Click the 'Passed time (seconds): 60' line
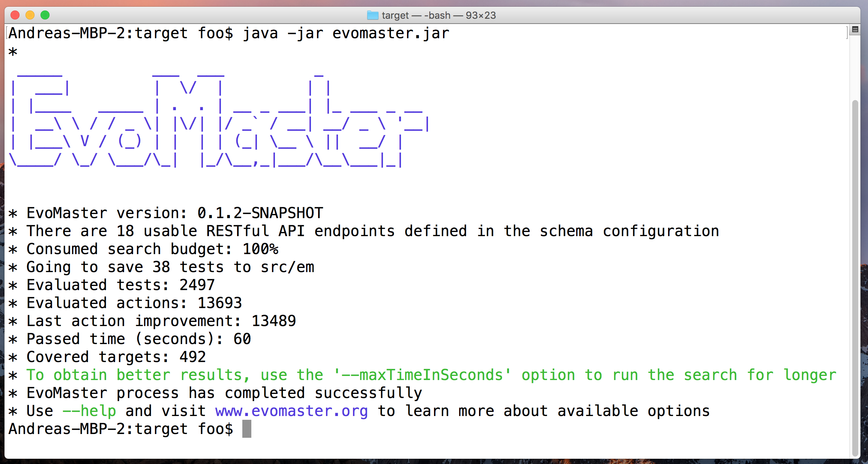868x464 pixels. pyautogui.click(x=139, y=339)
